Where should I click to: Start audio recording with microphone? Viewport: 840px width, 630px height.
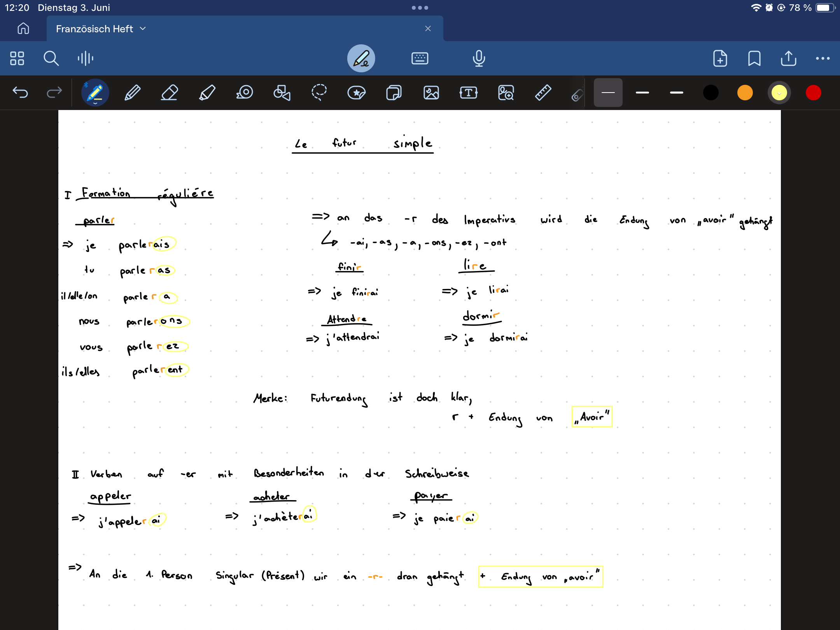(x=479, y=58)
